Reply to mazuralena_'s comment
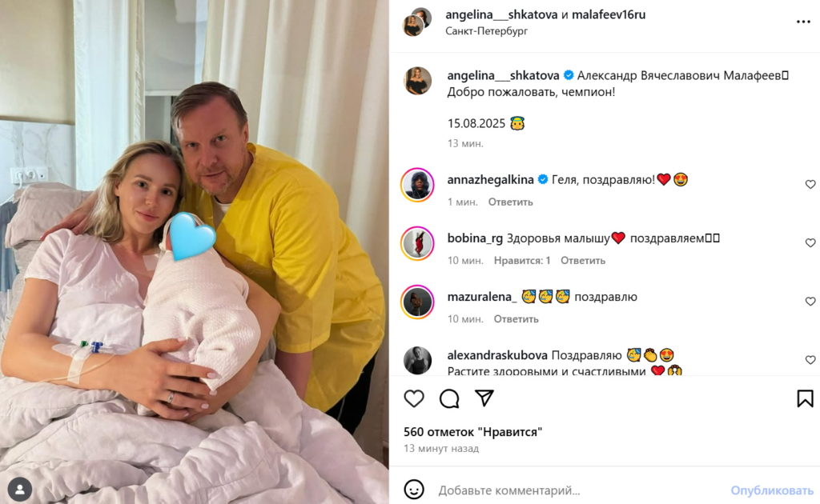The height and width of the screenshot is (504, 820). pyautogui.click(x=516, y=318)
